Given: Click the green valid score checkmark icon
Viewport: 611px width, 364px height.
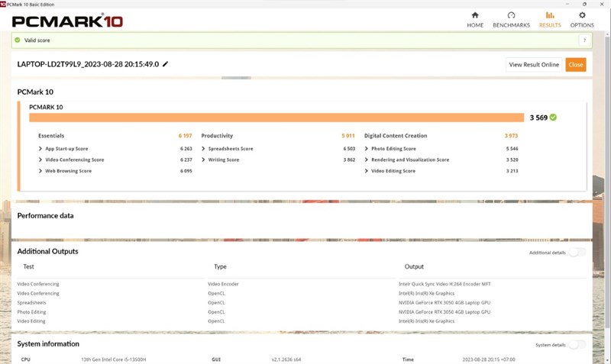Looking at the screenshot, I should pyautogui.click(x=17, y=40).
